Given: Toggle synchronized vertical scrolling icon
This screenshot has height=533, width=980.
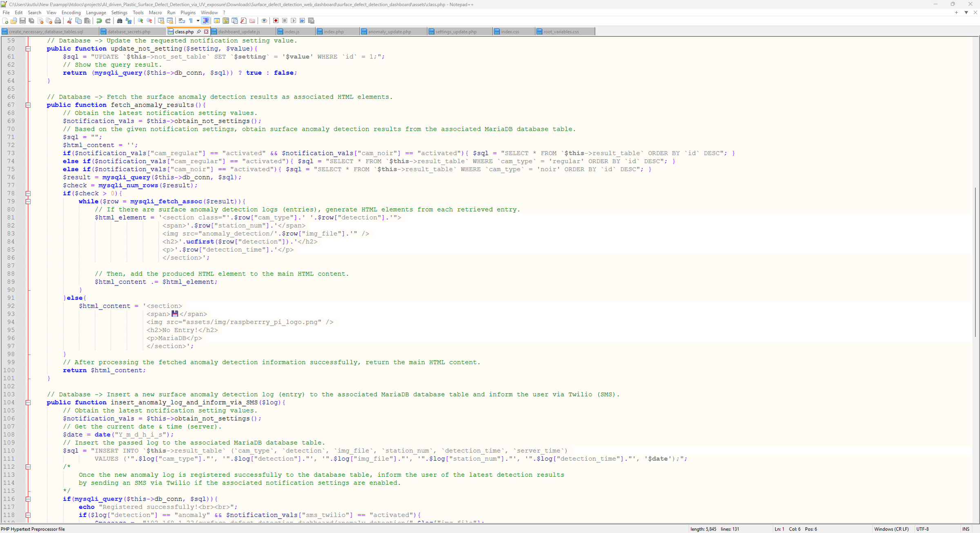Looking at the screenshot, I should pyautogui.click(x=161, y=21).
